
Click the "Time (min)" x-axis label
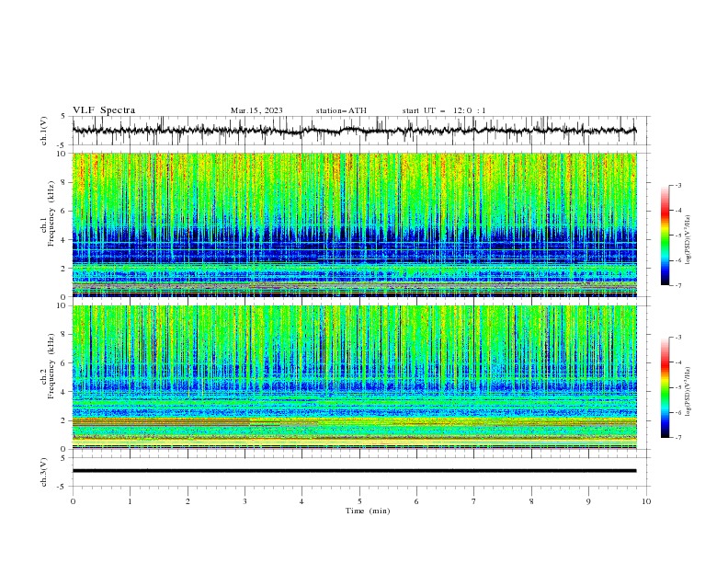click(368, 511)
